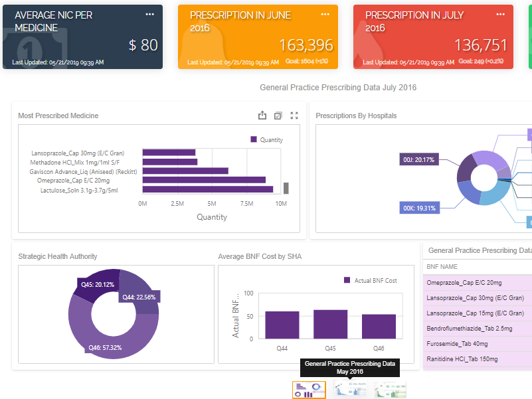Select the Q45 bar in BNF cost chart
The height and width of the screenshot is (399, 532).
[330, 324]
